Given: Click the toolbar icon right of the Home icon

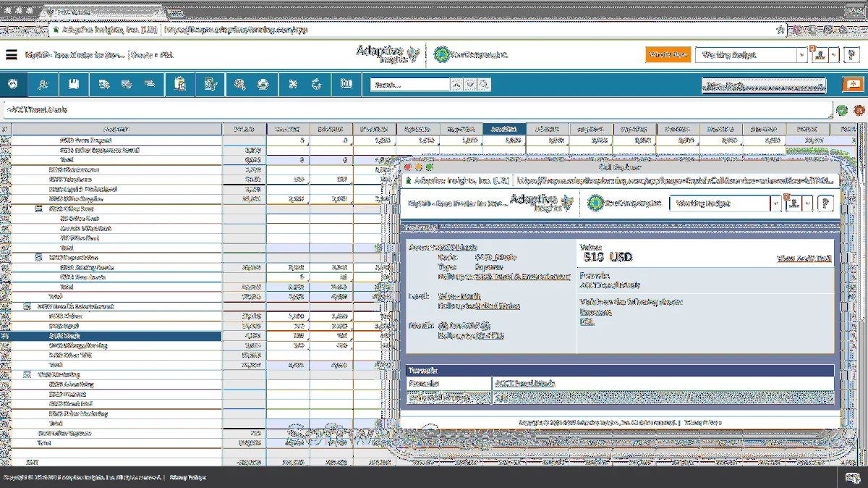Looking at the screenshot, I should click(x=43, y=85).
